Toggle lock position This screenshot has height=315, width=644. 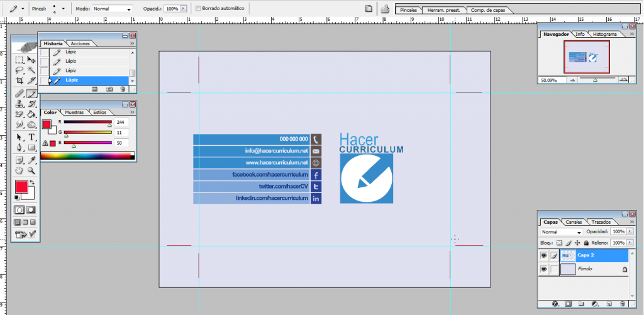577,243
